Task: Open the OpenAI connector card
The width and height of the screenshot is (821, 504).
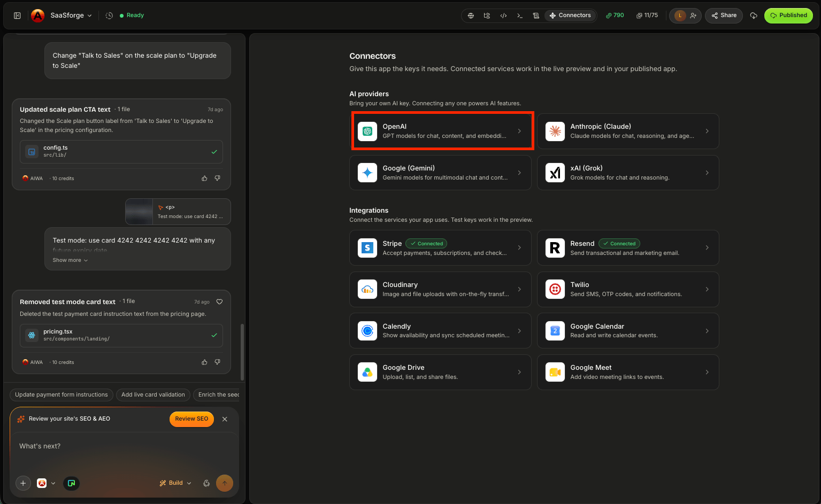Action: (x=441, y=131)
